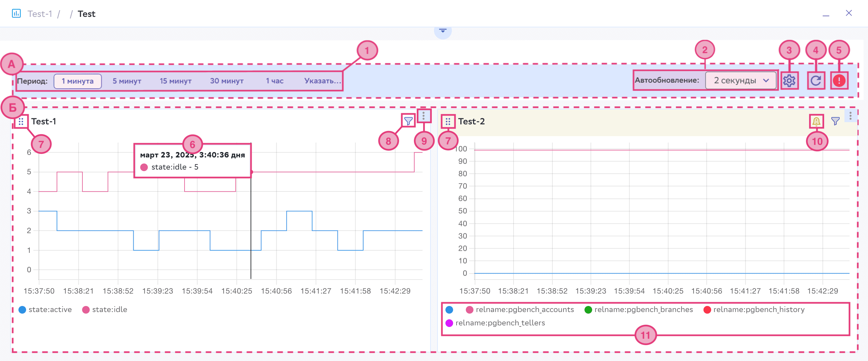Open the auto-refresh '2 секунды' dropdown
The width and height of the screenshot is (868, 361).
pyautogui.click(x=741, y=81)
